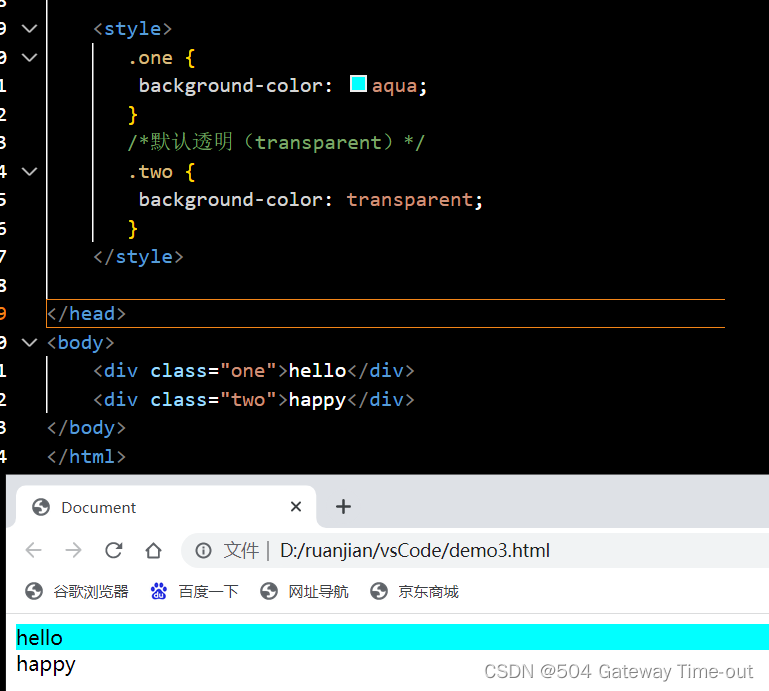The width and height of the screenshot is (769, 691).
Task: Reload the demo3.html page
Action: coord(114,550)
